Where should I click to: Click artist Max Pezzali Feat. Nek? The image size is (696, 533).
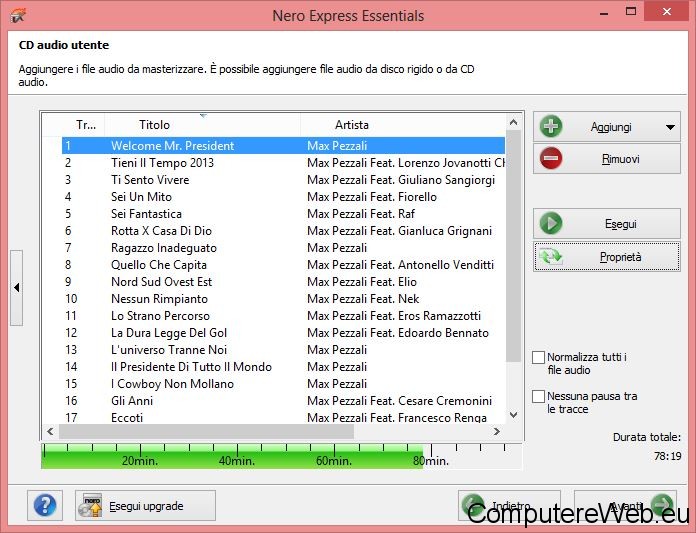point(363,299)
